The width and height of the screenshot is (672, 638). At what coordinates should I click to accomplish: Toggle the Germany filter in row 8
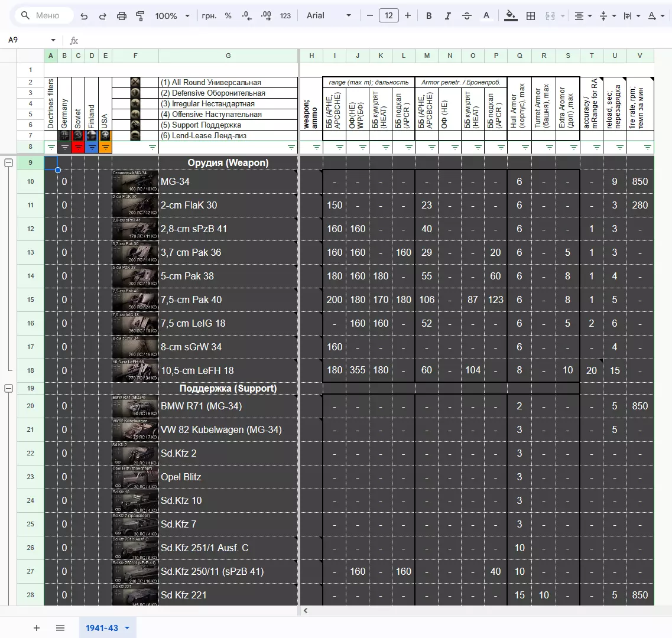pos(64,147)
